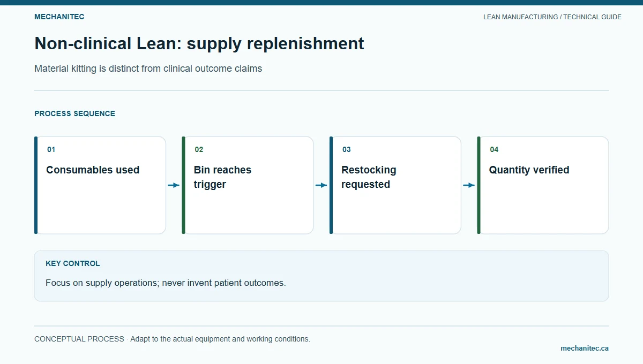This screenshot has height=364, width=643.
Task: Click arrow between Restocking requested and Quantity verified
Action: [469, 185]
